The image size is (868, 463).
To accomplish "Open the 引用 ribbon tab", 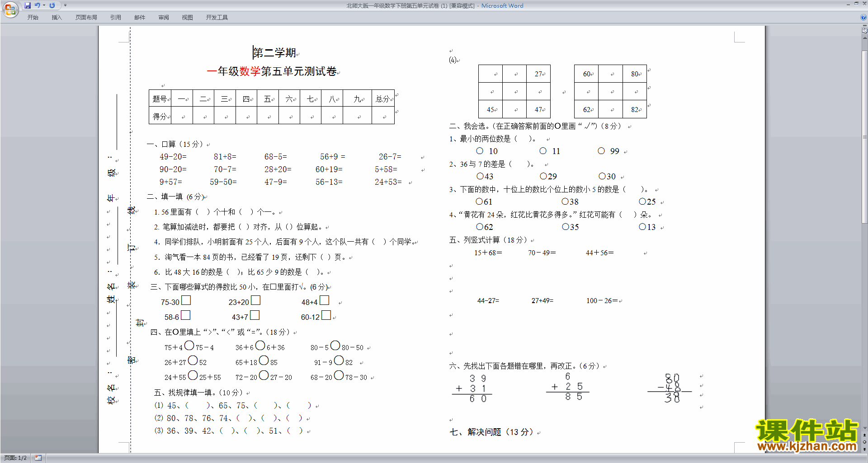I will 116,17.
